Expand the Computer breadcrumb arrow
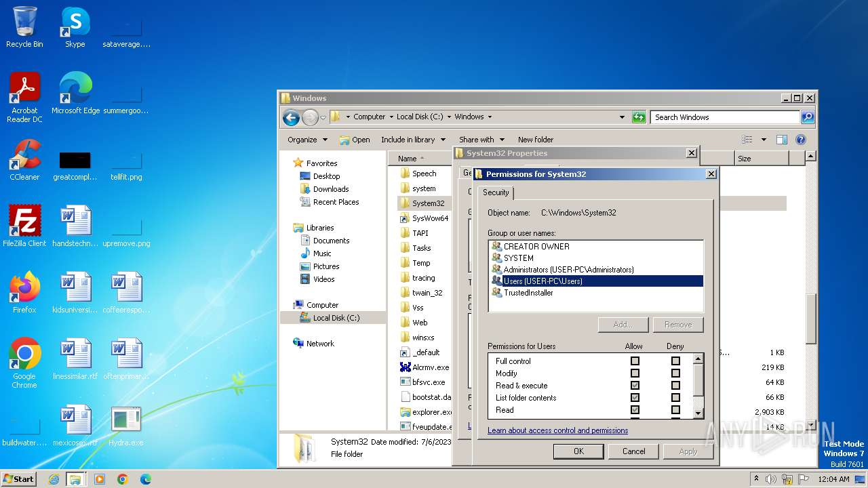868x488 pixels. [391, 117]
